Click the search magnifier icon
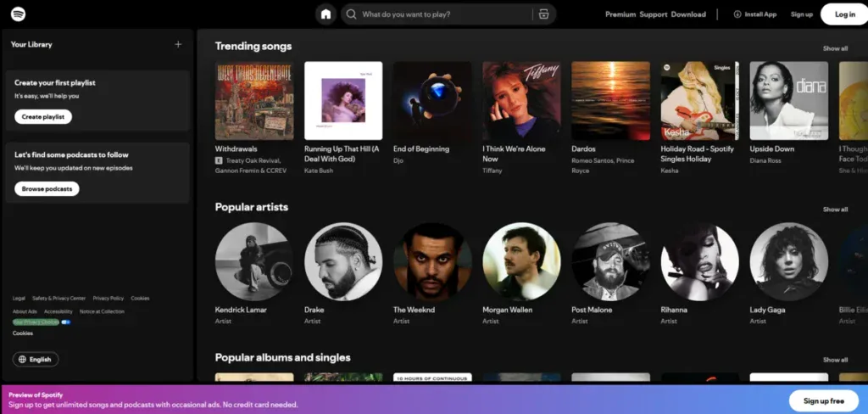Image resolution: width=868 pixels, height=414 pixels. point(351,14)
